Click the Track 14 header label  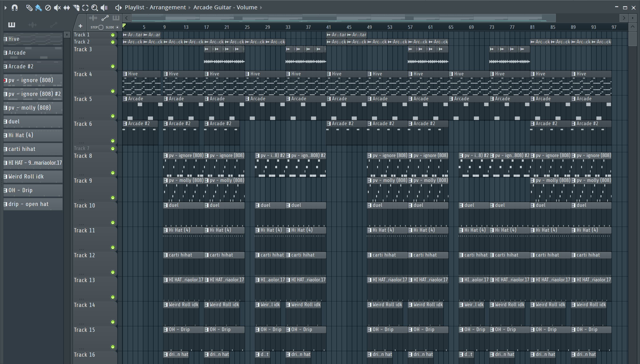84,305
